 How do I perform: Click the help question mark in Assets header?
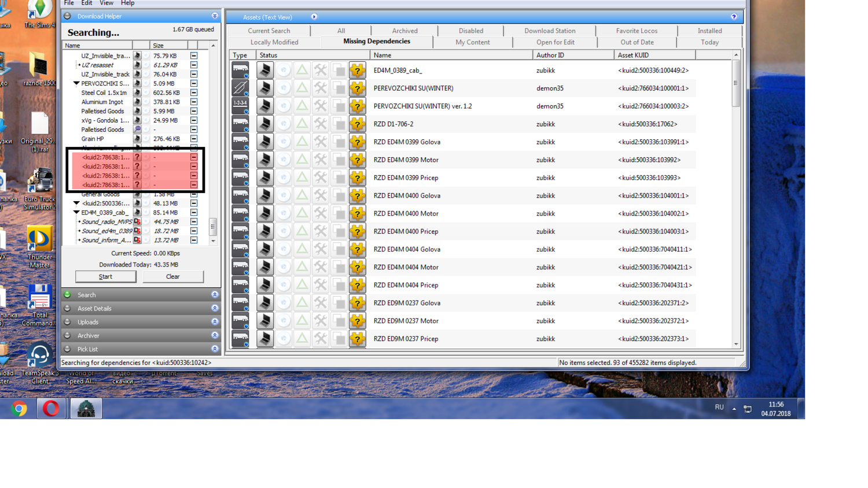(734, 17)
